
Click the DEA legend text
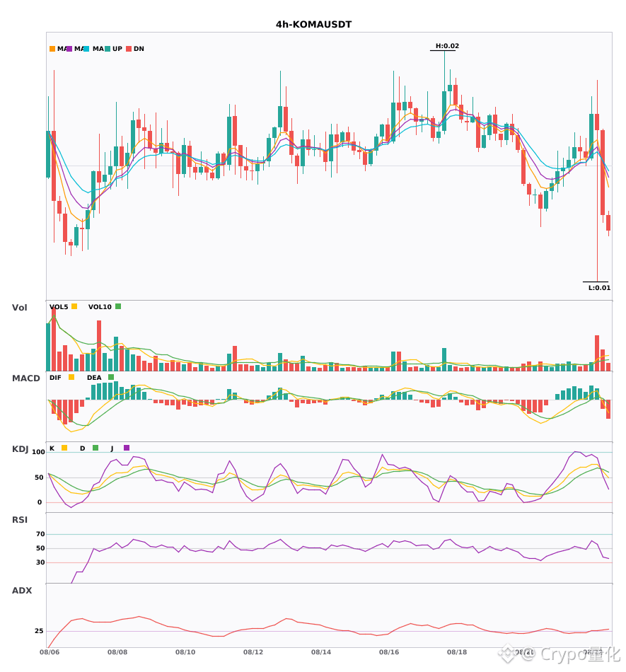click(x=94, y=378)
